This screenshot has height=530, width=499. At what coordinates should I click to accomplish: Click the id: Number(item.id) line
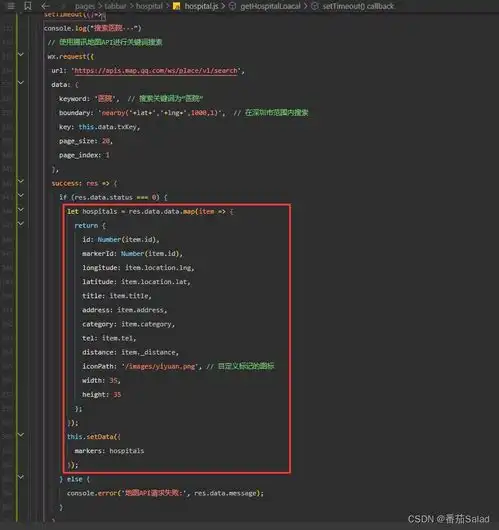click(121, 240)
